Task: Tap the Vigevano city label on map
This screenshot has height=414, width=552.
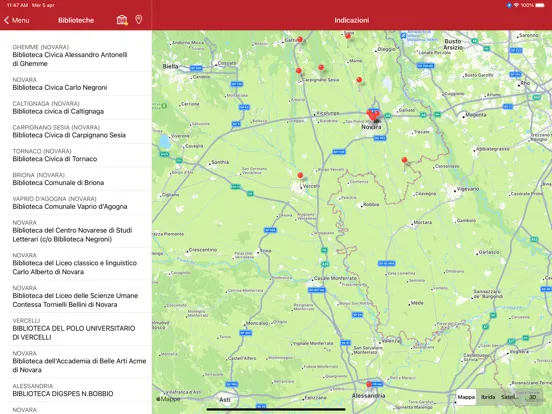Action: point(468,189)
